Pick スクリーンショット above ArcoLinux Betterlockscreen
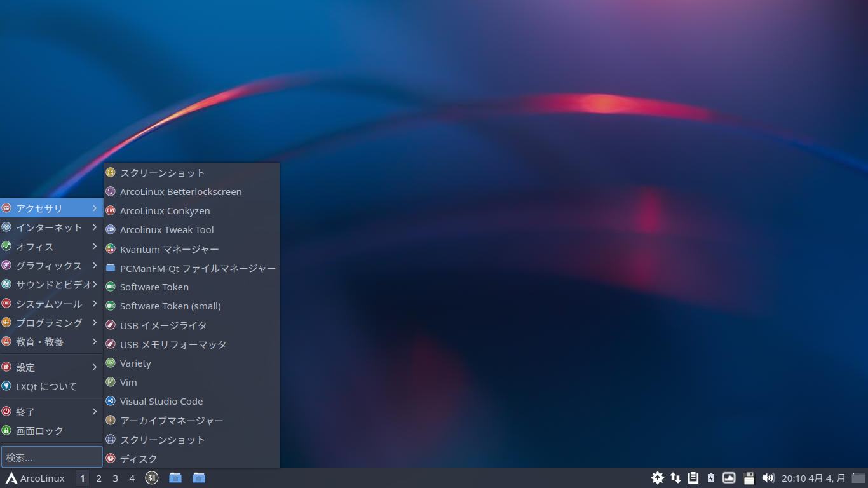Screen dimensions: 868x488 pos(191,172)
